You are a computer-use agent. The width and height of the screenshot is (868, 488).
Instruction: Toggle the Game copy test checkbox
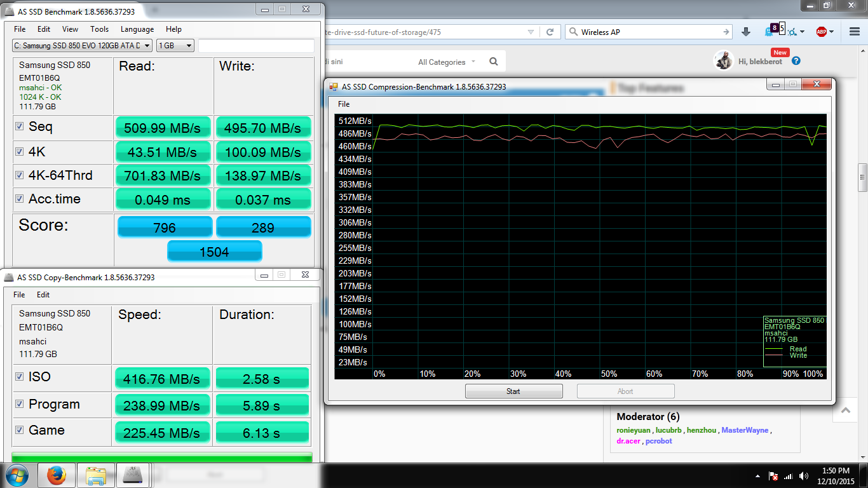(x=20, y=430)
